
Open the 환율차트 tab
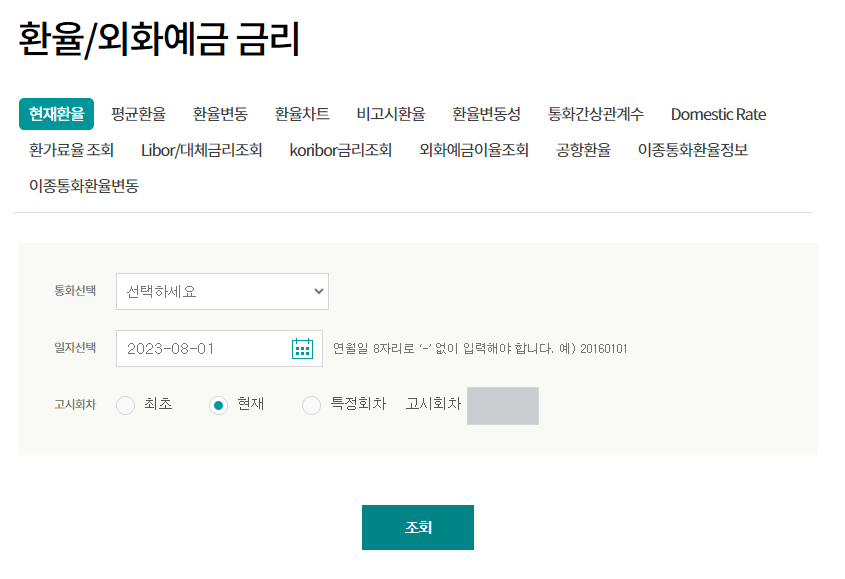click(302, 114)
